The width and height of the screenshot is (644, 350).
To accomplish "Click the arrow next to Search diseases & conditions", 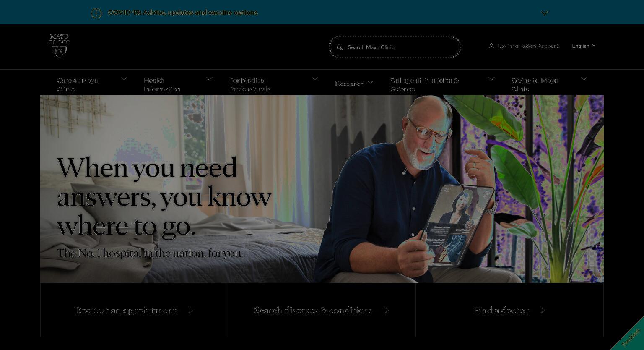I will (387, 310).
